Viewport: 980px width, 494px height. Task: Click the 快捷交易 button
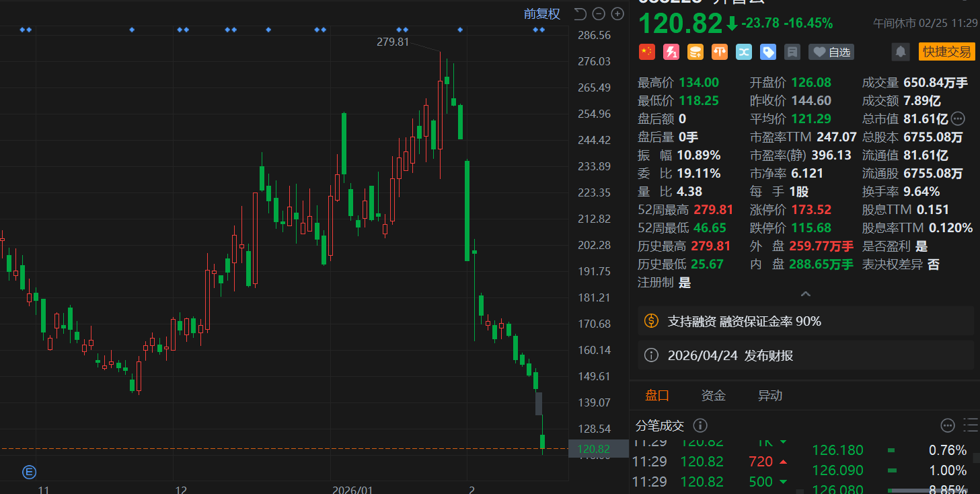(946, 52)
